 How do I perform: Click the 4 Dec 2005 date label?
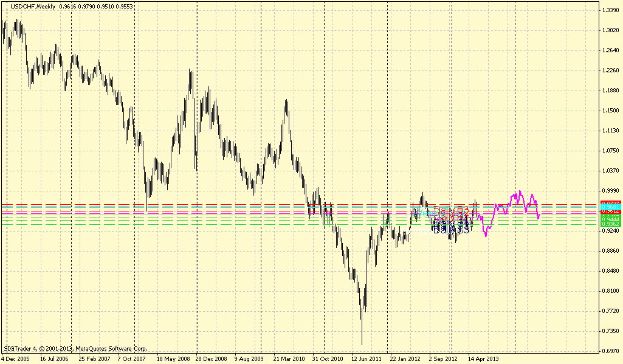[x=15, y=359]
